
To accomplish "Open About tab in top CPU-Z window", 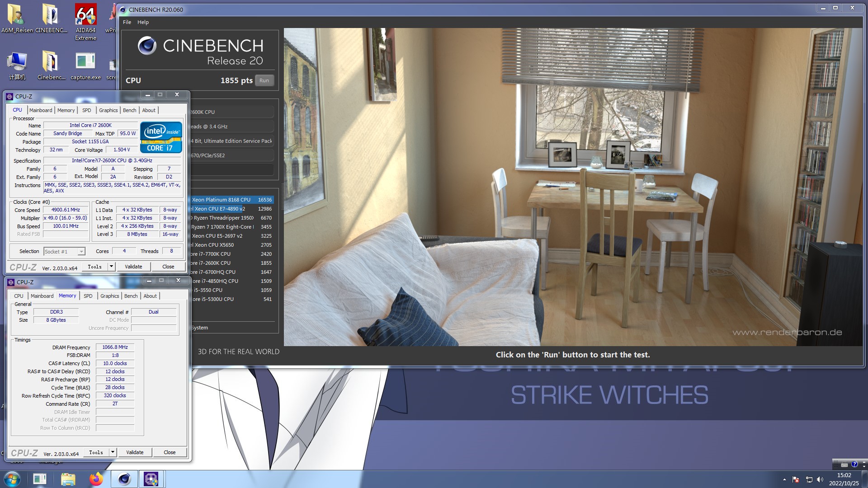I will [149, 110].
